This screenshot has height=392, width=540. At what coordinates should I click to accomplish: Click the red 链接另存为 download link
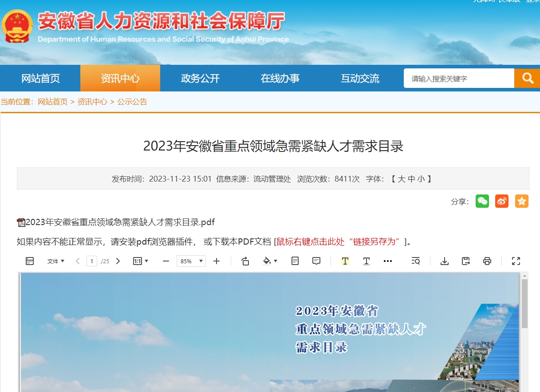[x=340, y=242]
